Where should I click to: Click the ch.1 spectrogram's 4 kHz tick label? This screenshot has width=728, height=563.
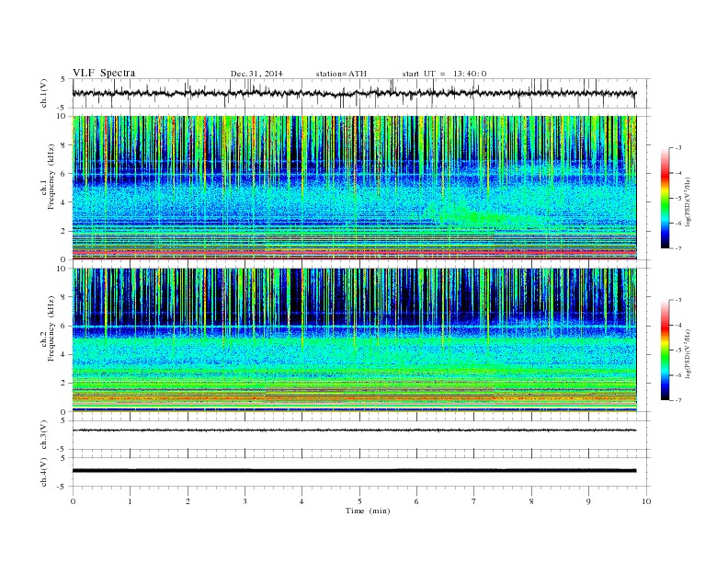(63, 202)
